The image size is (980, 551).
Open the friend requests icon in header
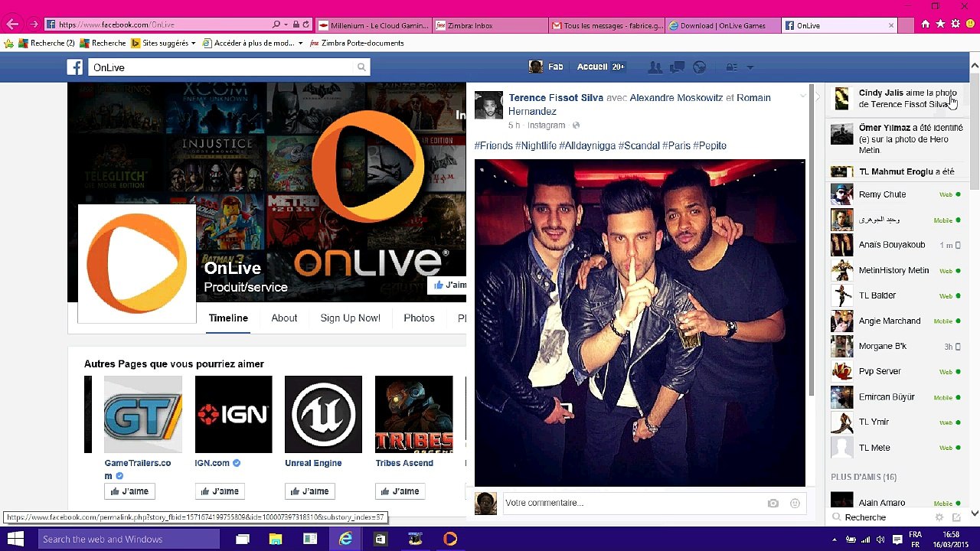tap(655, 67)
